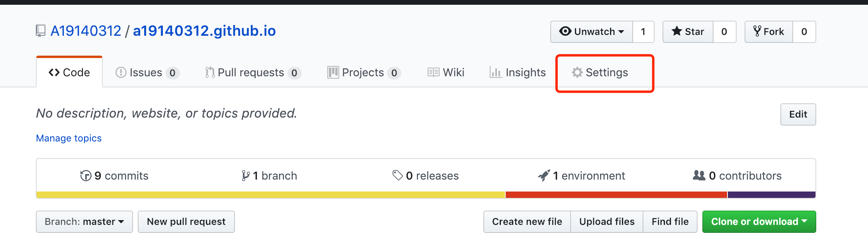The image size is (868, 240).
Task: Open the A19140312 owner profile link
Action: click(x=86, y=31)
